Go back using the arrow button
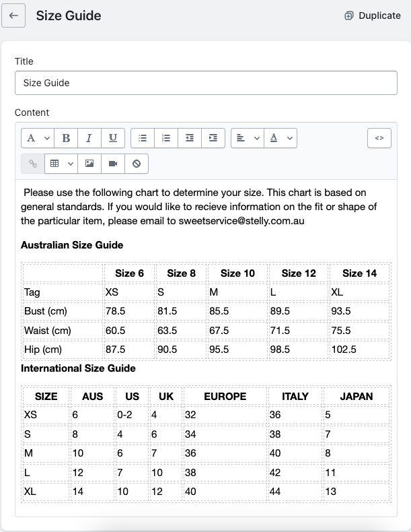 point(13,15)
